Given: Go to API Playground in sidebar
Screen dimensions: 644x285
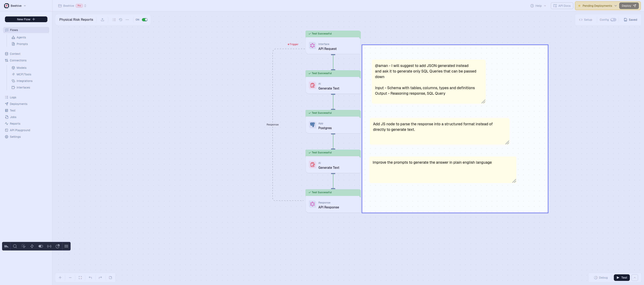Looking at the screenshot, I should (x=20, y=130).
